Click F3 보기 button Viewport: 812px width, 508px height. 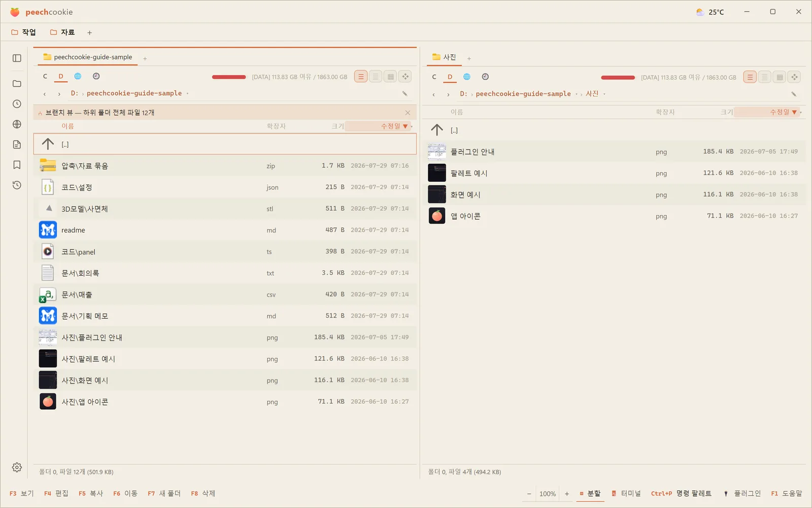point(22,493)
